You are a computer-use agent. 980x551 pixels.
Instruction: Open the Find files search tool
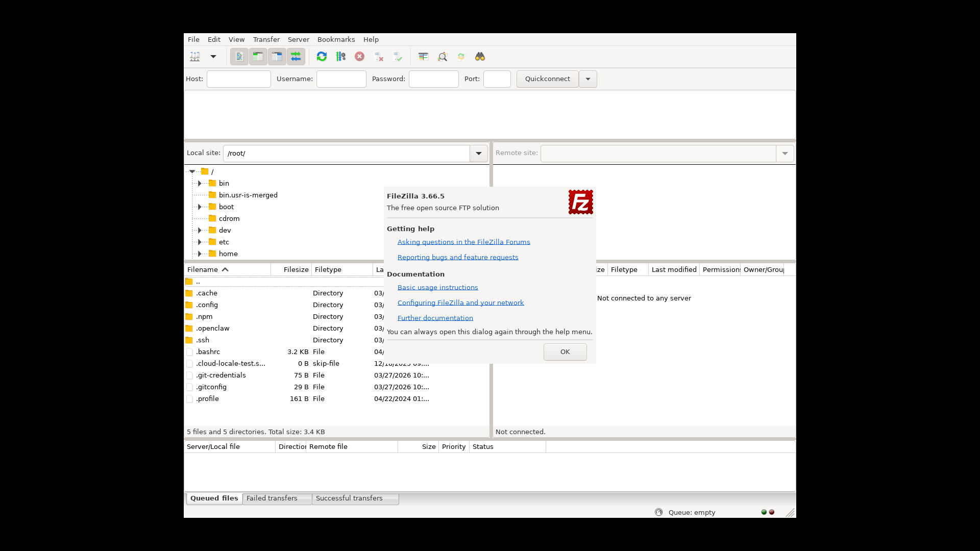[x=480, y=57]
